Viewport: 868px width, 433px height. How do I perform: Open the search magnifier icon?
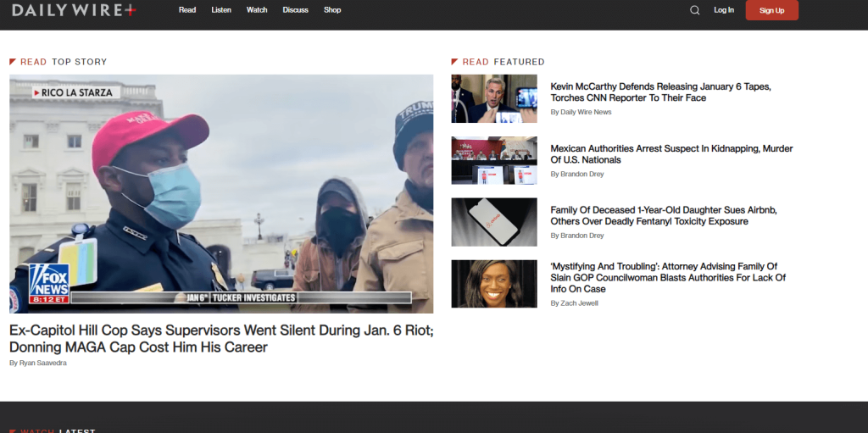[695, 10]
